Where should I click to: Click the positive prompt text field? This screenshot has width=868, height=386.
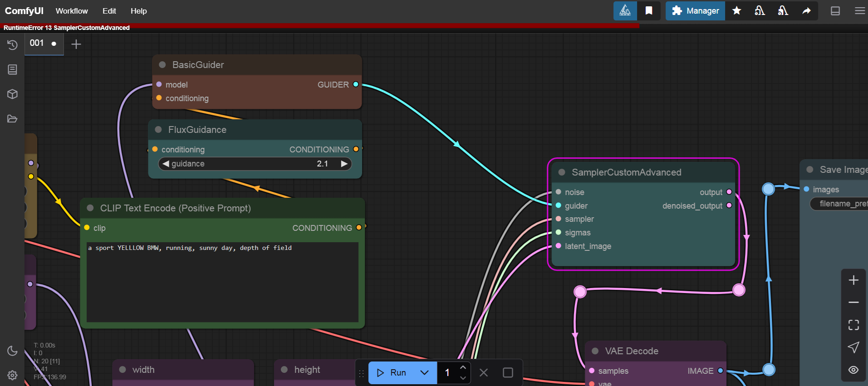(x=222, y=281)
